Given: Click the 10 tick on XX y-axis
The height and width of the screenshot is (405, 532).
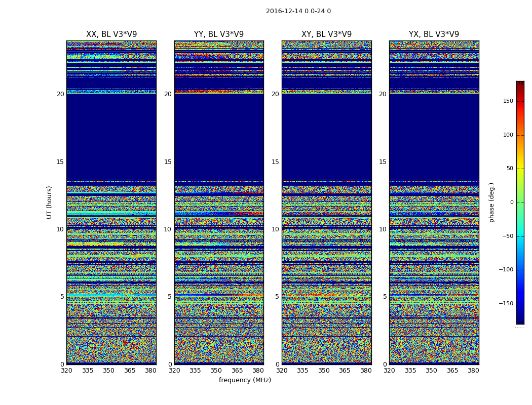Looking at the screenshot, I should 60,229.
